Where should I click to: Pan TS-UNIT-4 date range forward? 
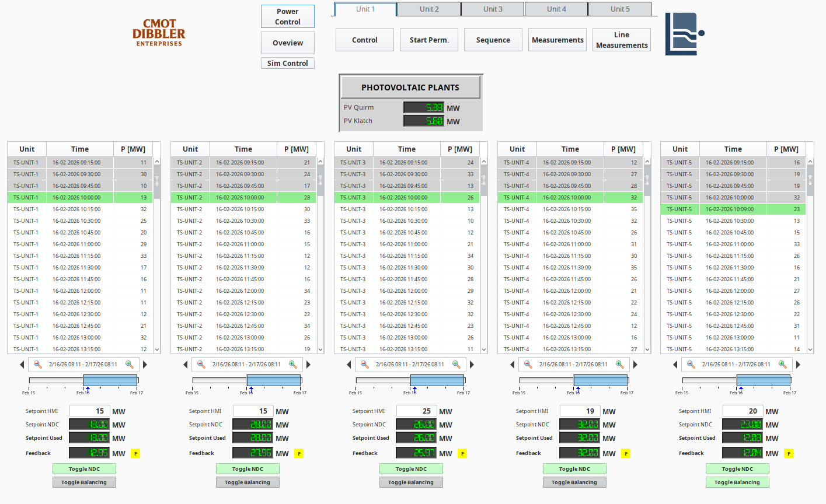click(635, 365)
